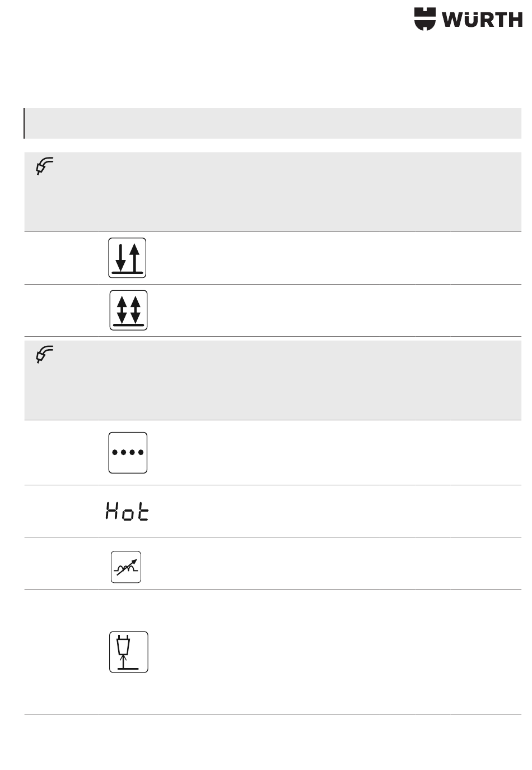The image size is (532, 770).
Task: Select the arc curve with diagonal arrow icon
Action: pyautogui.click(x=126, y=567)
